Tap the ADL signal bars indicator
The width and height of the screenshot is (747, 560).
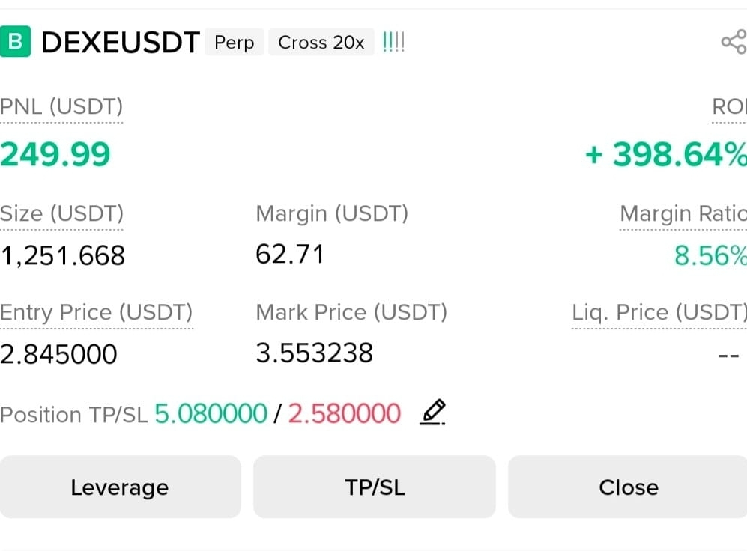393,42
